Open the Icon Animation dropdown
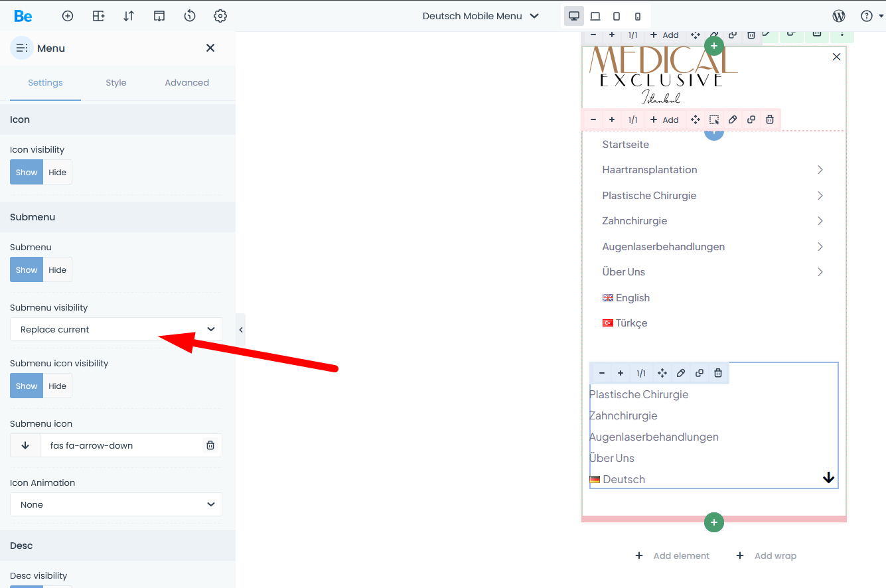The image size is (886, 588). 116,504
